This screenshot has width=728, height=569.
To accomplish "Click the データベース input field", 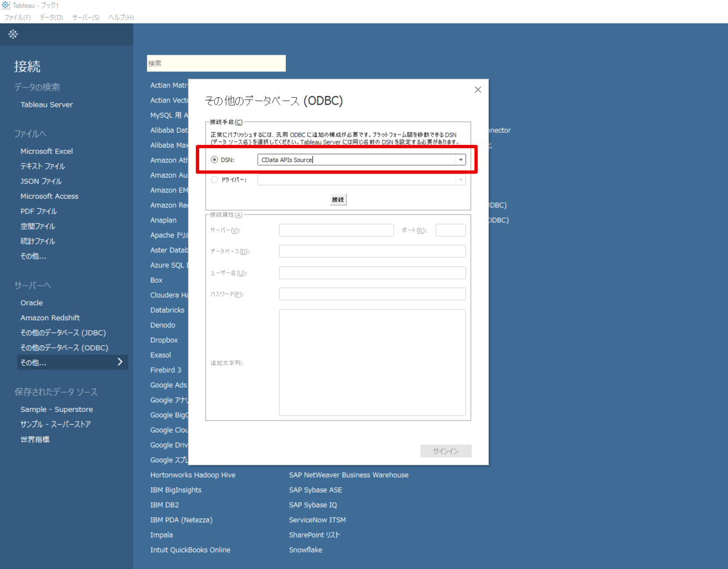I will 372,251.
